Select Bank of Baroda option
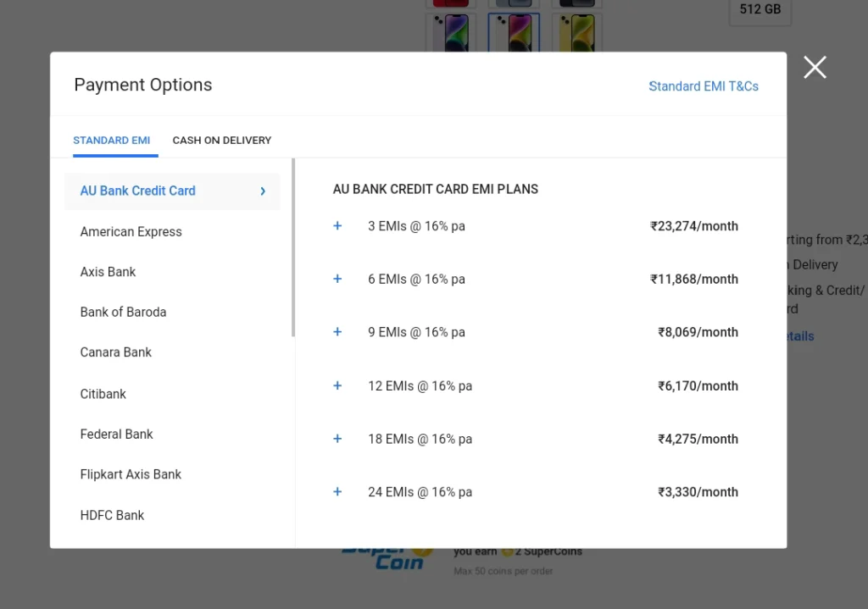The image size is (868, 609). pyautogui.click(x=123, y=312)
